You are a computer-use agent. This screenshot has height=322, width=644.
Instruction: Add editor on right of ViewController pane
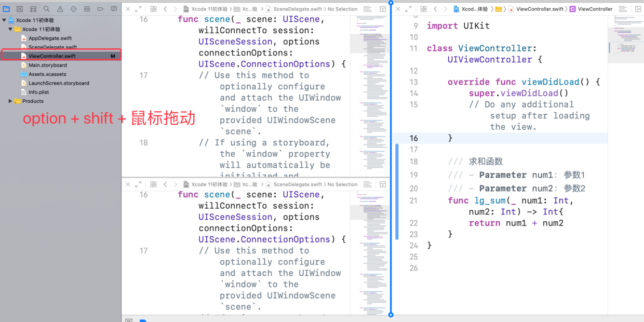point(638,9)
